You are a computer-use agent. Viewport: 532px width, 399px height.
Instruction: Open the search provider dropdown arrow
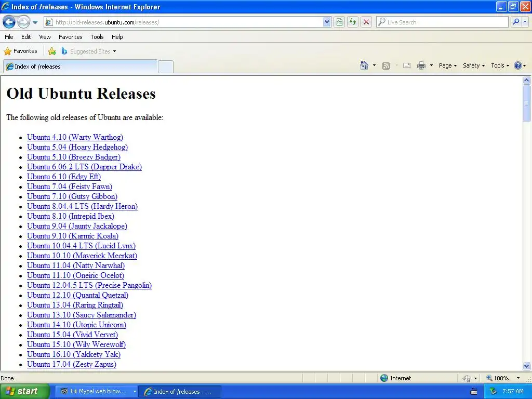(x=525, y=22)
